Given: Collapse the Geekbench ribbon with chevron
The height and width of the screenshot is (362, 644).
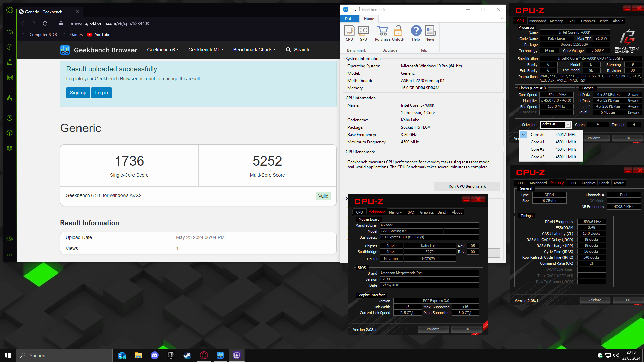Looking at the screenshot, I should click(x=502, y=18).
